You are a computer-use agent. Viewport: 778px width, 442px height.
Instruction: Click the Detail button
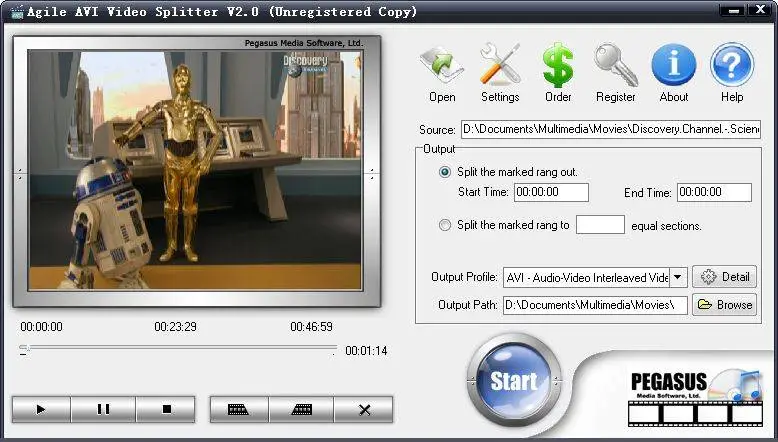(724, 277)
